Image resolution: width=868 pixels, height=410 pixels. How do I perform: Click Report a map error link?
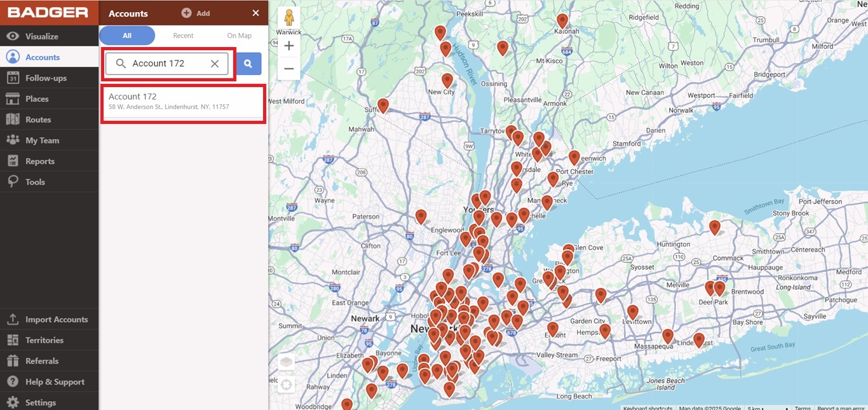[x=841, y=407]
